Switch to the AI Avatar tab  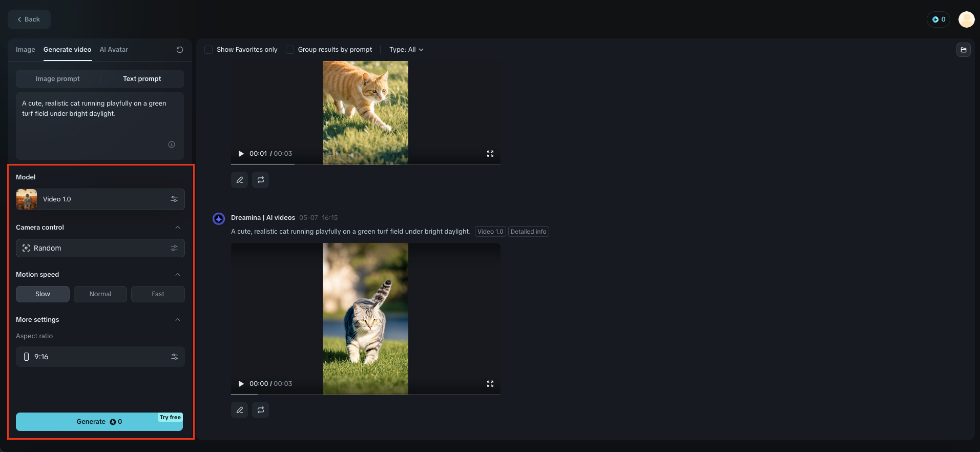point(114,50)
